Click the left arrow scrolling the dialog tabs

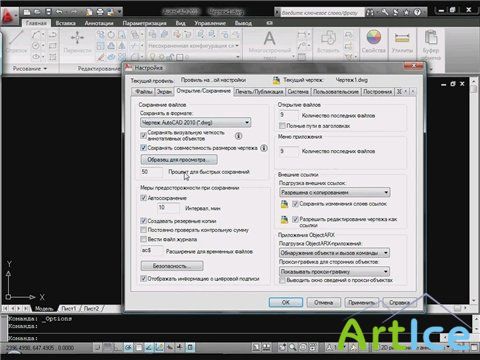click(406, 91)
